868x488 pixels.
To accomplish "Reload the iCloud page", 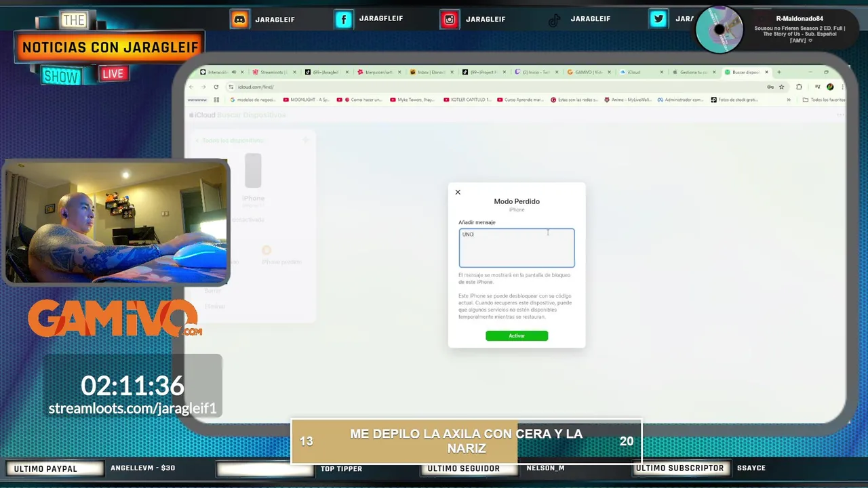I will tap(216, 87).
